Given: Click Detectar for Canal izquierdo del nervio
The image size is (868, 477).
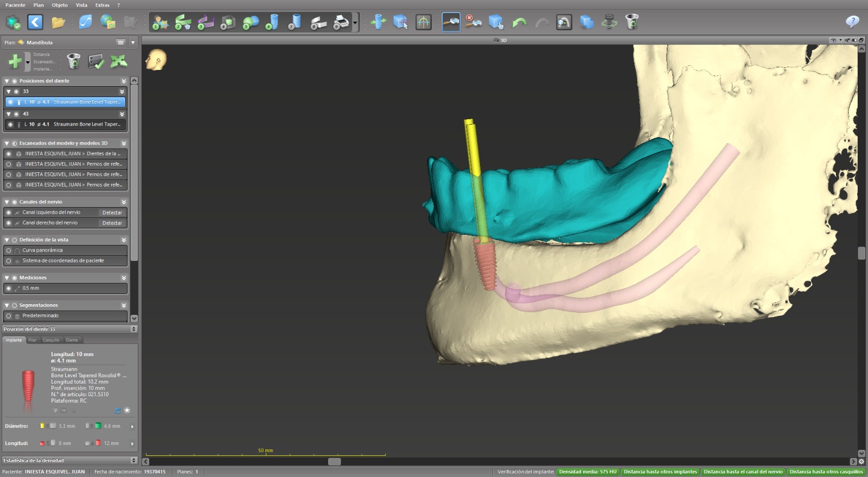Looking at the screenshot, I should [112, 212].
